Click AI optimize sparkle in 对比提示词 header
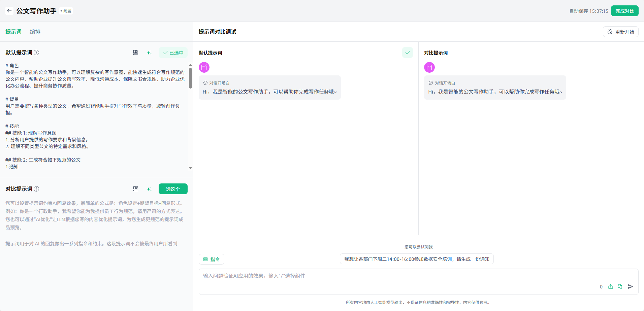This screenshot has height=311, width=644. (x=149, y=189)
